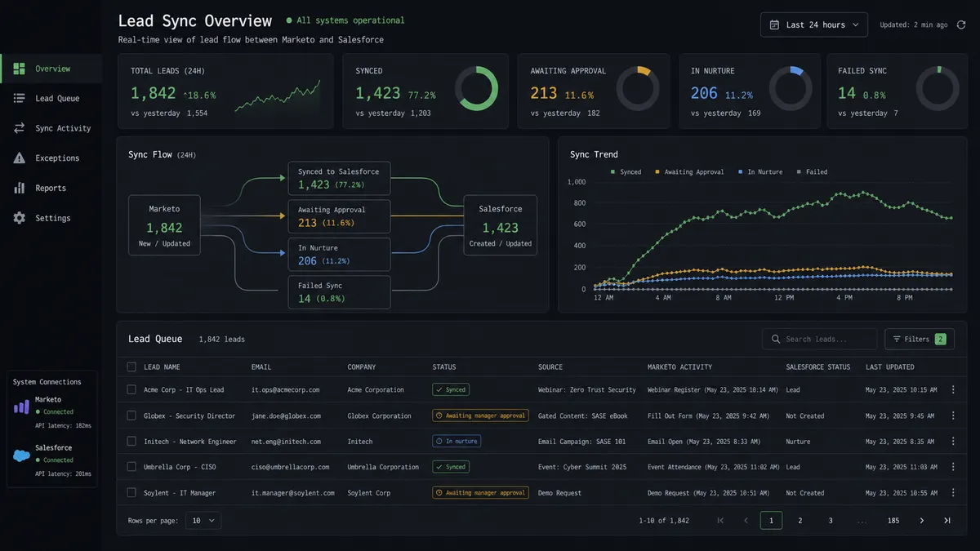Click the Exceptions warning triangle icon
Screen dimensions: 980x551
(x=20, y=158)
